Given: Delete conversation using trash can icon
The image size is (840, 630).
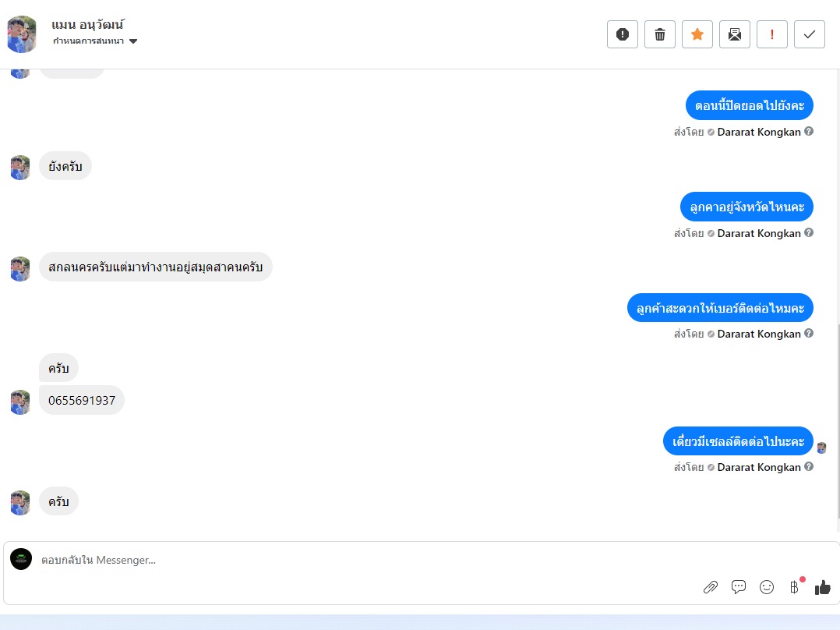Looking at the screenshot, I should coord(659,34).
